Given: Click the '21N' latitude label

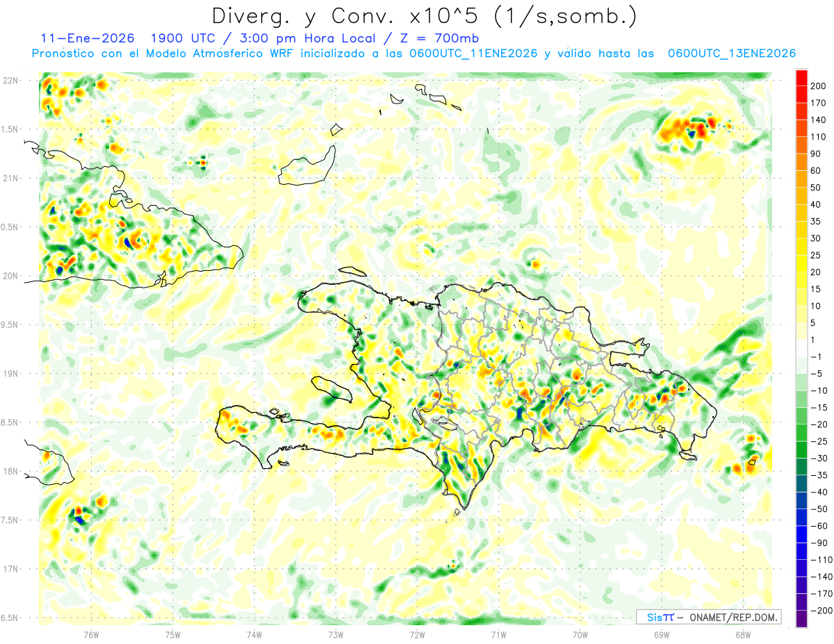Looking at the screenshot, I should point(10,179).
